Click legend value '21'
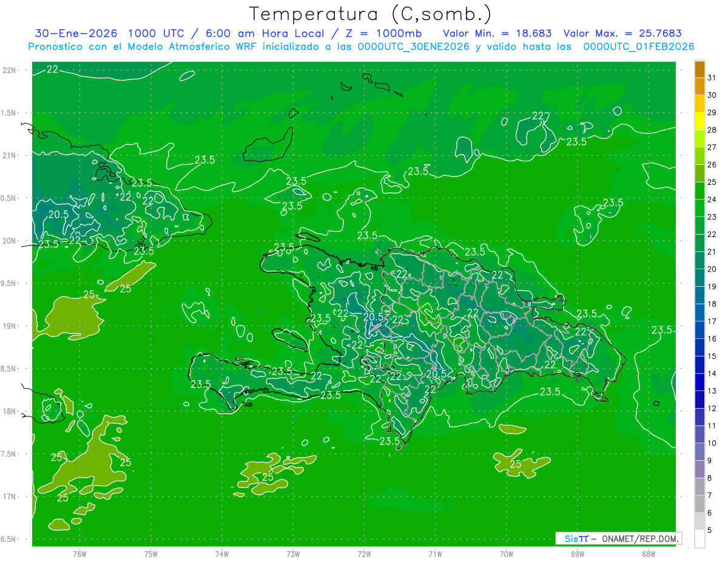Image resolution: width=728 pixels, height=562 pixels. [x=712, y=252]
